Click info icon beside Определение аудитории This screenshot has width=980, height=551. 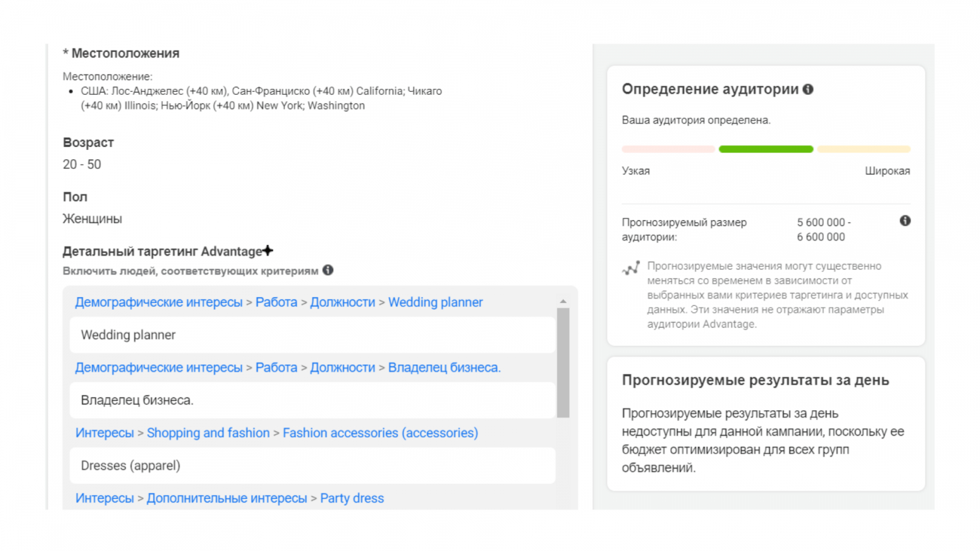[808, 89]
